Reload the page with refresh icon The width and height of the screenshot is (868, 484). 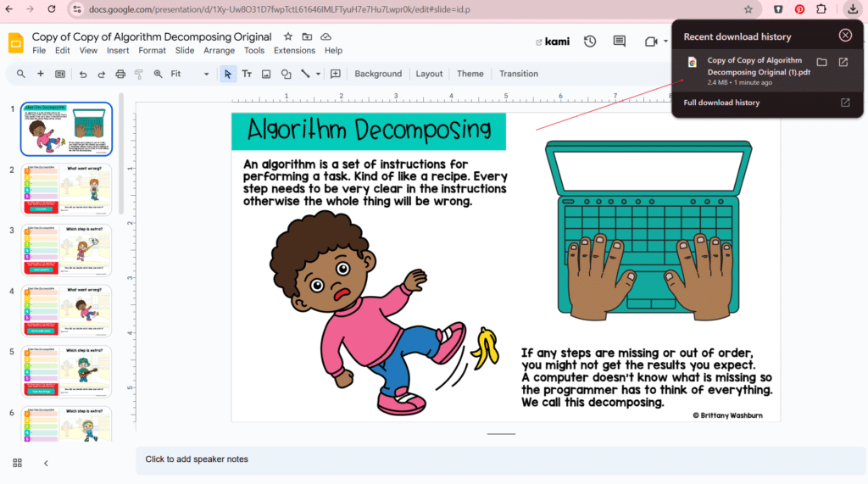point(52,8)
